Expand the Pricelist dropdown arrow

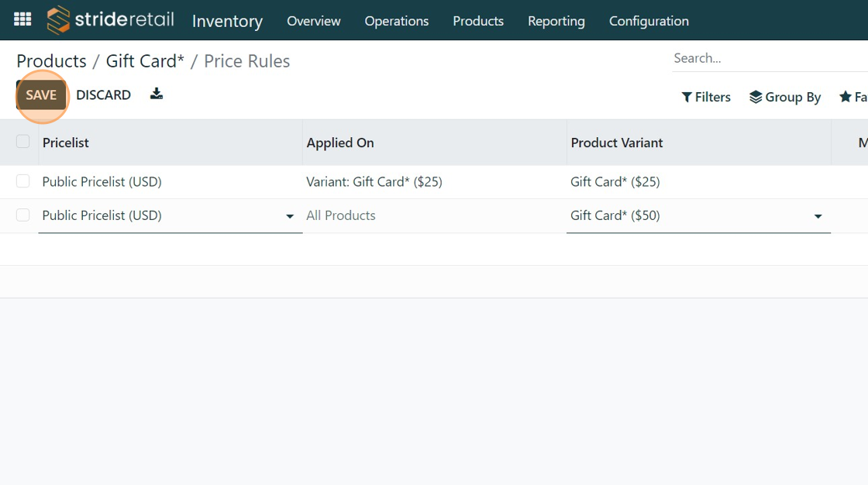tap(290, 216)
